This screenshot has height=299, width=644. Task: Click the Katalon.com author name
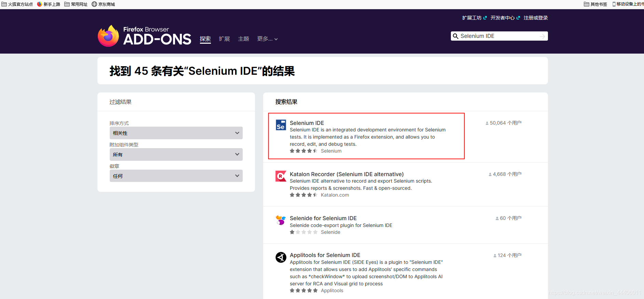[x=335, y=195]
